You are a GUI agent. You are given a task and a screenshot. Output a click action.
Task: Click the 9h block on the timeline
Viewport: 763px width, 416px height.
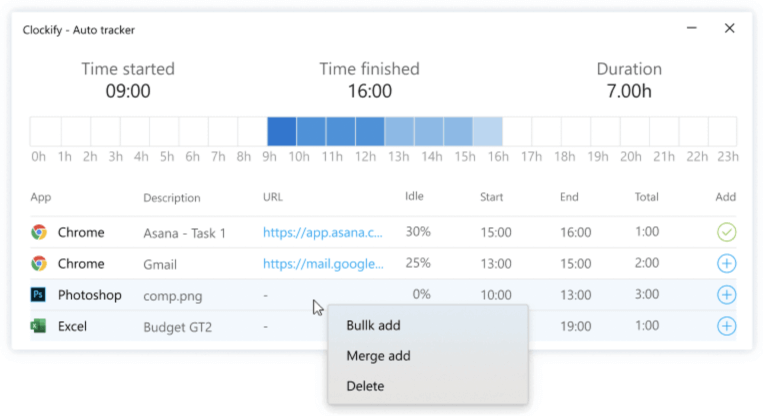(282, 131)
